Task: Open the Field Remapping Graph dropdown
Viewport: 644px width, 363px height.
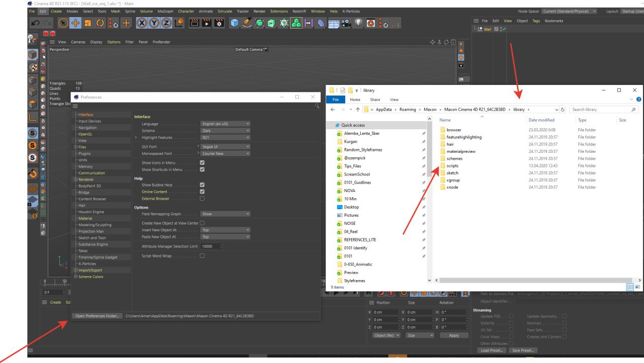Action: coord(225,214)
